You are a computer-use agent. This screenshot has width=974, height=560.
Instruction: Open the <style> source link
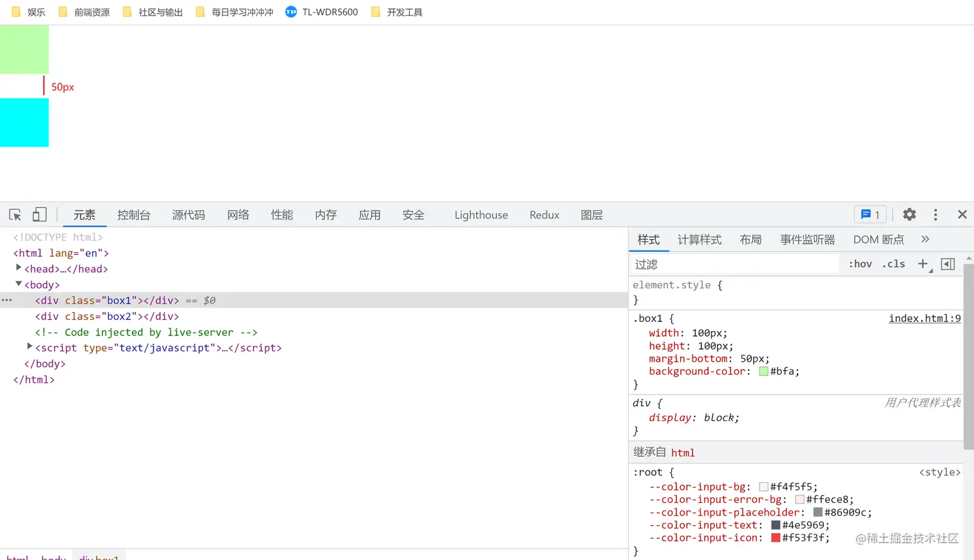[x=940, y=472]
